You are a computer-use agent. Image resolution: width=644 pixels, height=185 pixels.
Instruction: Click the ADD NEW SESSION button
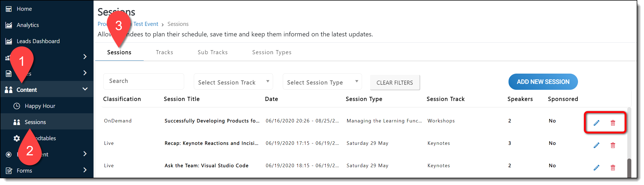[543, 82]
